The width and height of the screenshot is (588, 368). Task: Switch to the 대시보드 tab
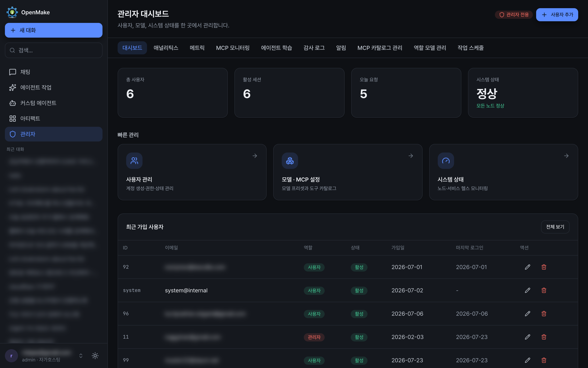[132, 48]
